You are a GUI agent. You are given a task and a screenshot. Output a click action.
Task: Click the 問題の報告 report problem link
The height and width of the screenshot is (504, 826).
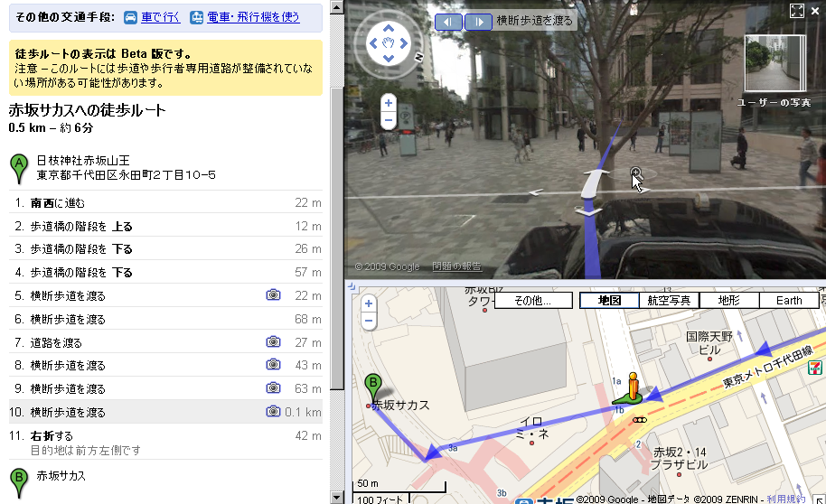click(456, 266)
